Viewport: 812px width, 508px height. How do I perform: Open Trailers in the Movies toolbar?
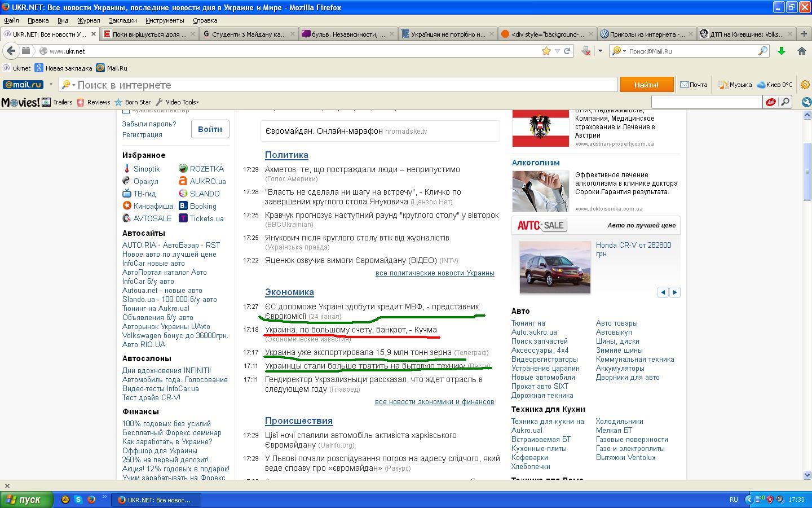(58, 102)
